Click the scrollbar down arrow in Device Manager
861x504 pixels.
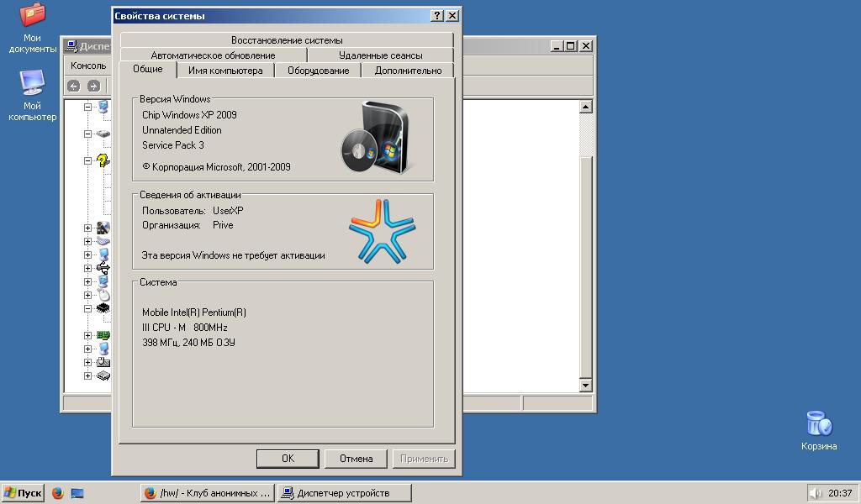(x=586, y=386)
